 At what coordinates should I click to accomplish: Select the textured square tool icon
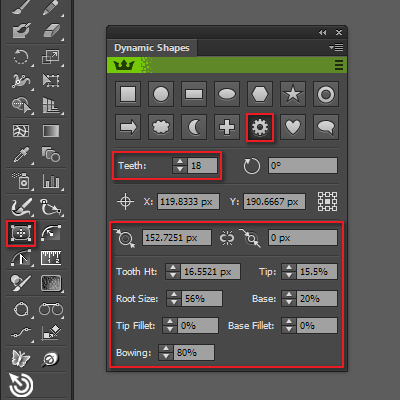51,283
